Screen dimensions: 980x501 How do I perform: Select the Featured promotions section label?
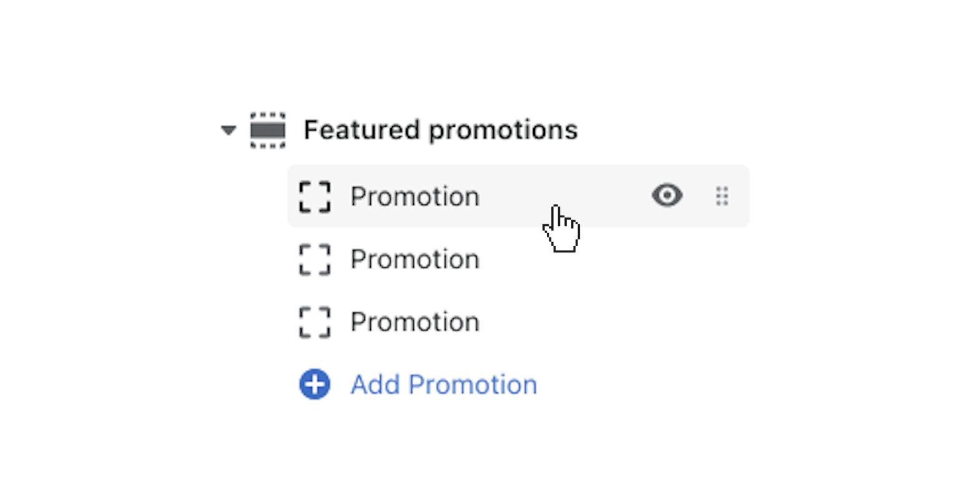[x=441, y=130]
